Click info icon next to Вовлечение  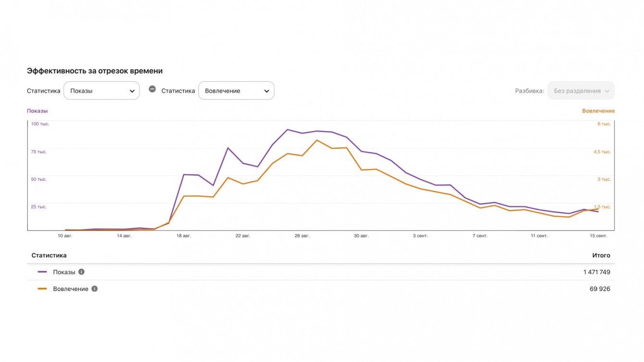tap(94, 289)
